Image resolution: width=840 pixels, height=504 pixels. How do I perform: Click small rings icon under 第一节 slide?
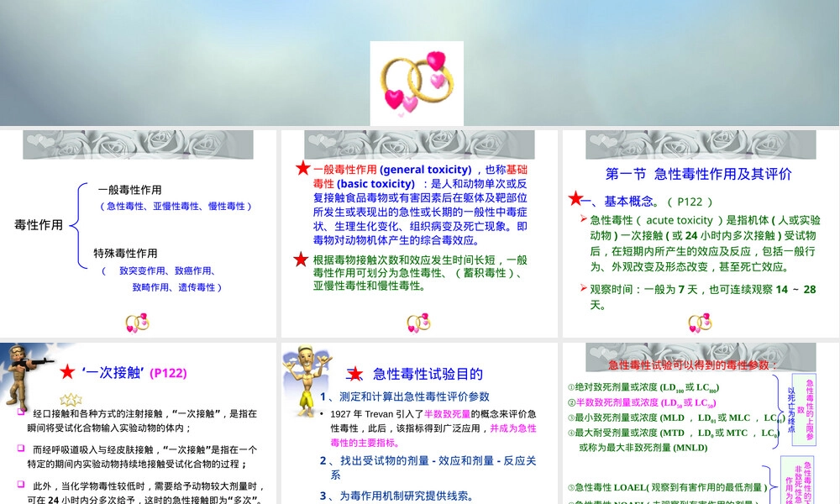pyautogui.click(x=701, y=323)
